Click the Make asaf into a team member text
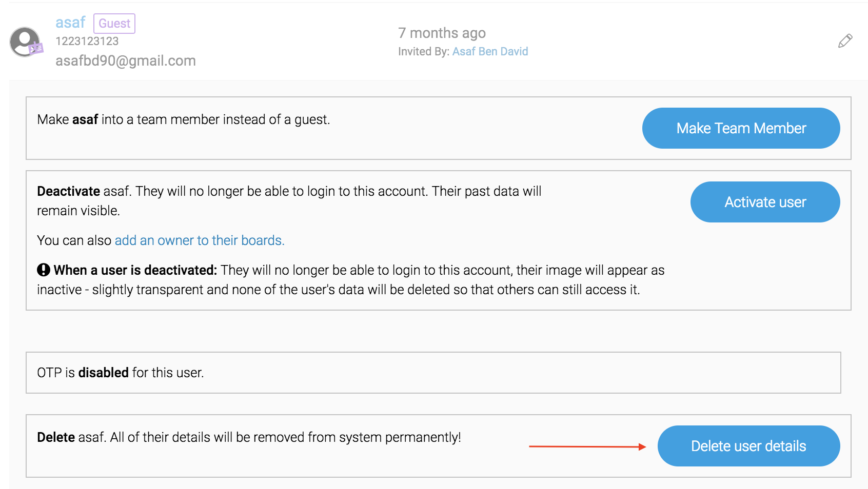868x489 pixels. pos(184,119)
